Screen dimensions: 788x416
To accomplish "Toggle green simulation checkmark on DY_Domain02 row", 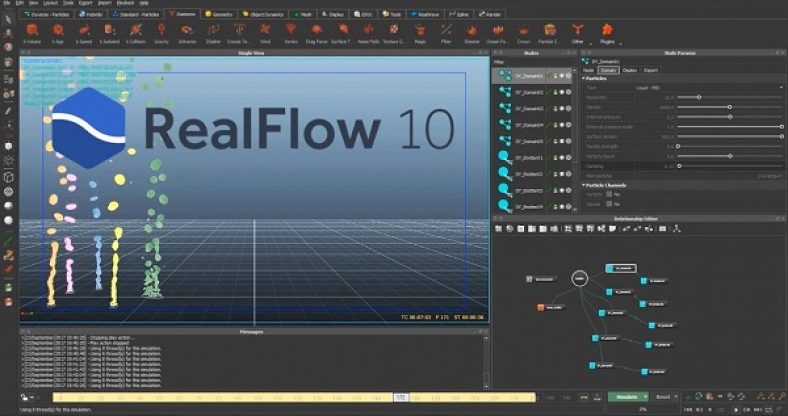I will pyautogui.click(x=549, y=92).
